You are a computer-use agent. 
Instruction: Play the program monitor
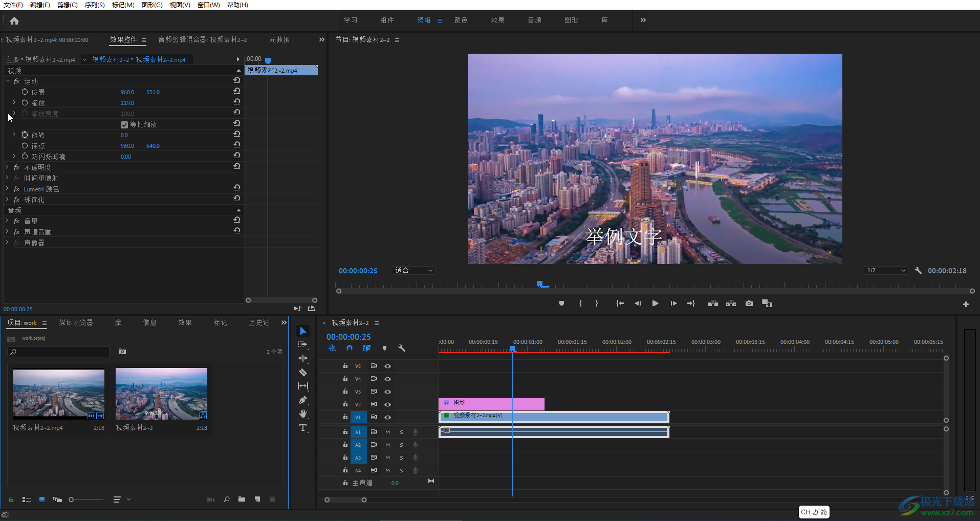pos(655,303)
